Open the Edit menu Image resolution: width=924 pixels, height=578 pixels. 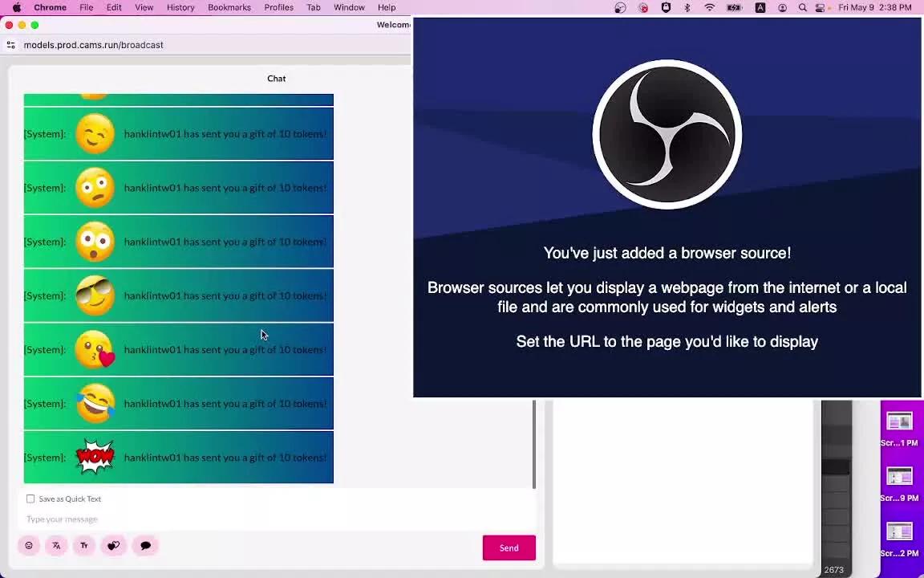[114, 8]
